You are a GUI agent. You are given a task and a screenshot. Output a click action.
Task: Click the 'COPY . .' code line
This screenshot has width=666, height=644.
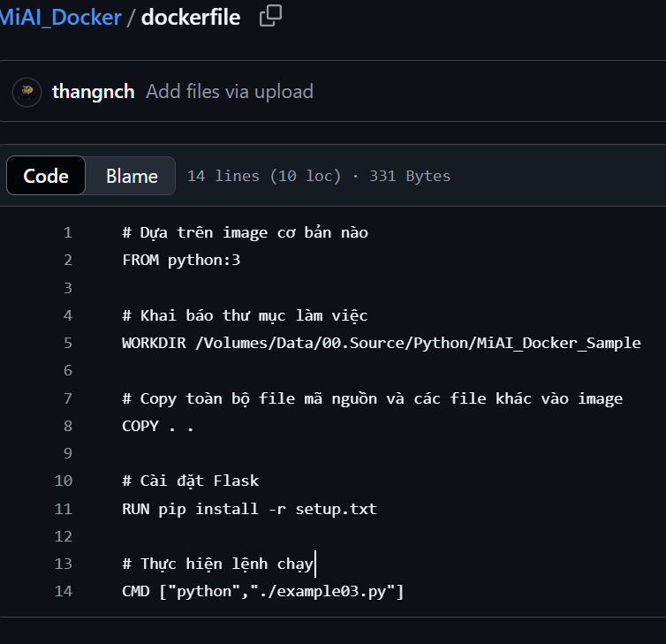point(157,426)
